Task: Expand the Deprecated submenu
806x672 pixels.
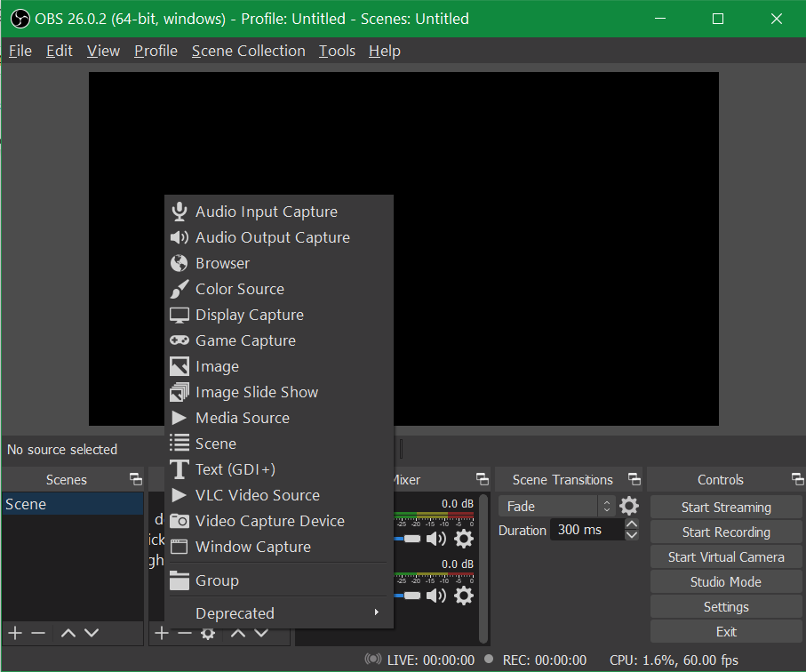Action: 279,612
